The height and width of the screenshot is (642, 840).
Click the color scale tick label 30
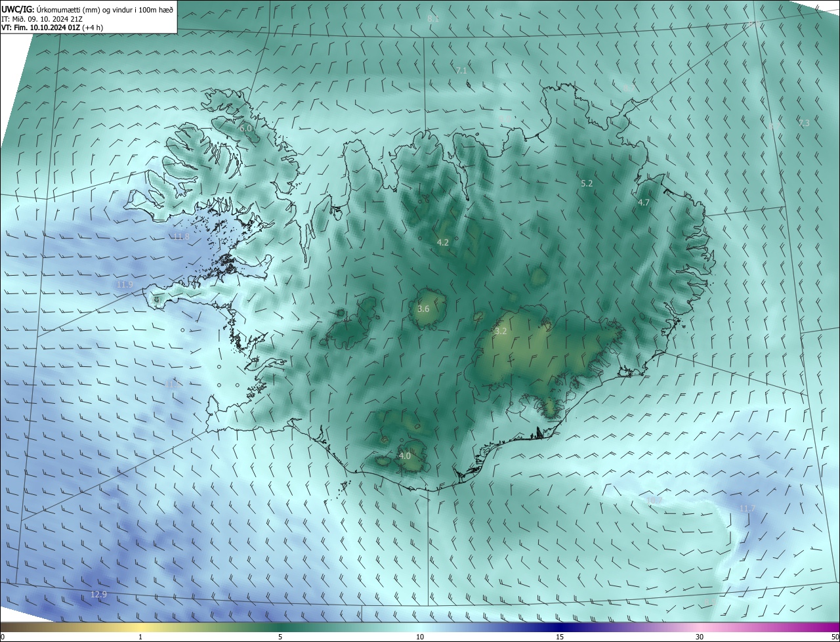coord(700,637)
